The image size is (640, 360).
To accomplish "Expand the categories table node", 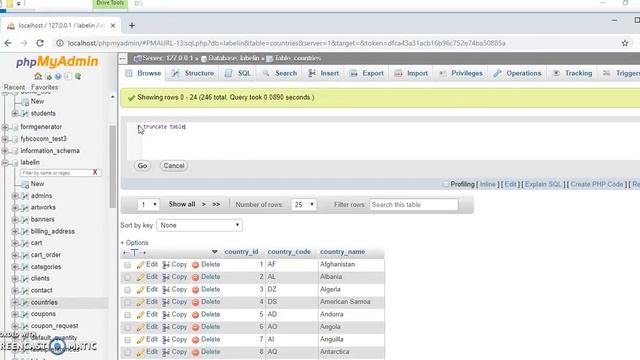I will click(15, 267).
